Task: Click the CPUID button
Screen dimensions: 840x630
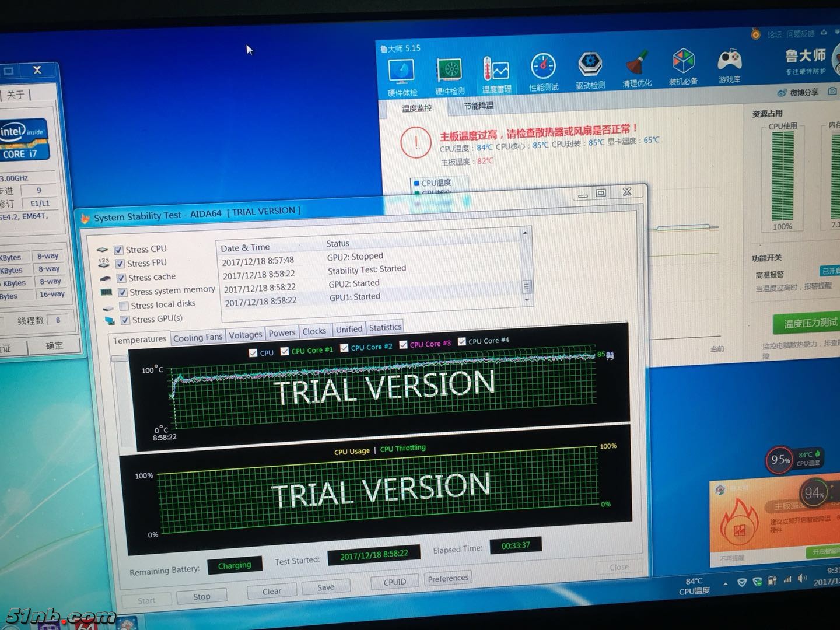Action: pos(395,582)
